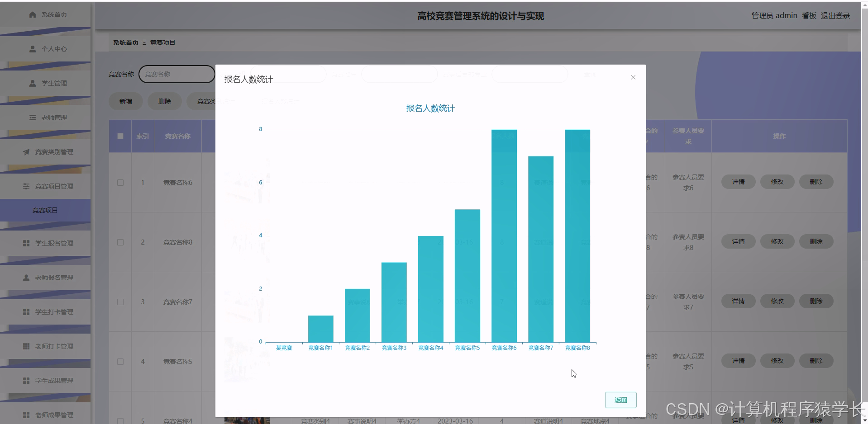Click the 索引 column header

[x=143, y=136]
